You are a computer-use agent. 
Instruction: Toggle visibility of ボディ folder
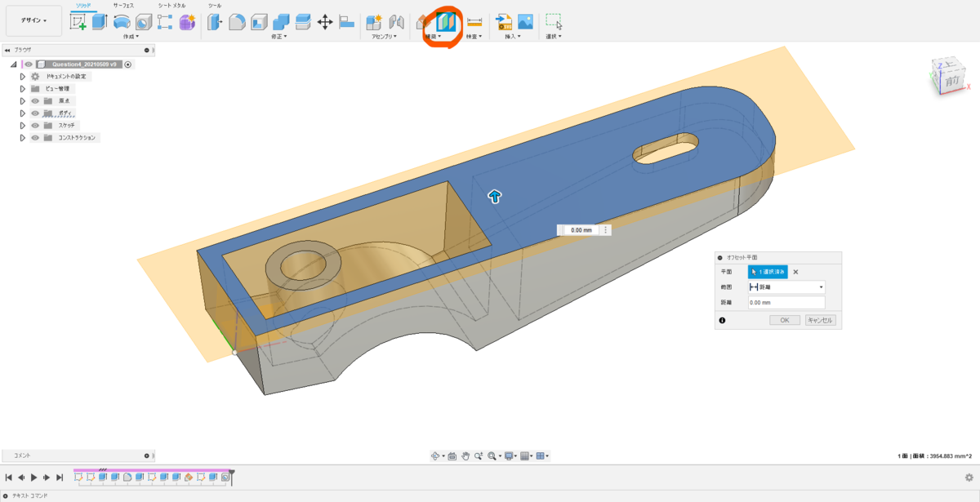point(35,113)
